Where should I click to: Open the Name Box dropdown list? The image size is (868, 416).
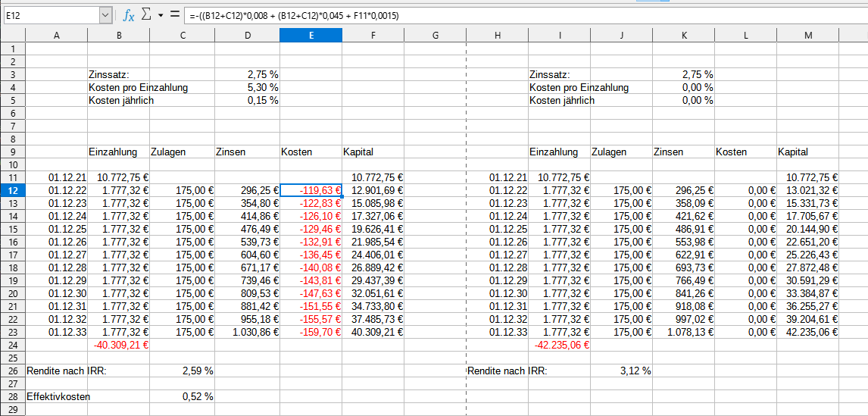105,15
